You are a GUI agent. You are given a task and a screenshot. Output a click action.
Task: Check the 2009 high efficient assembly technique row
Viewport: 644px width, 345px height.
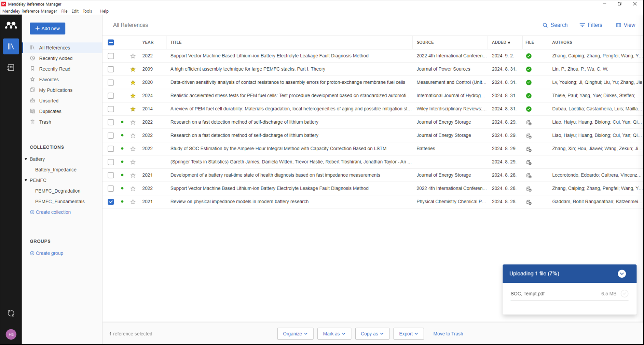tap(111, 69)
